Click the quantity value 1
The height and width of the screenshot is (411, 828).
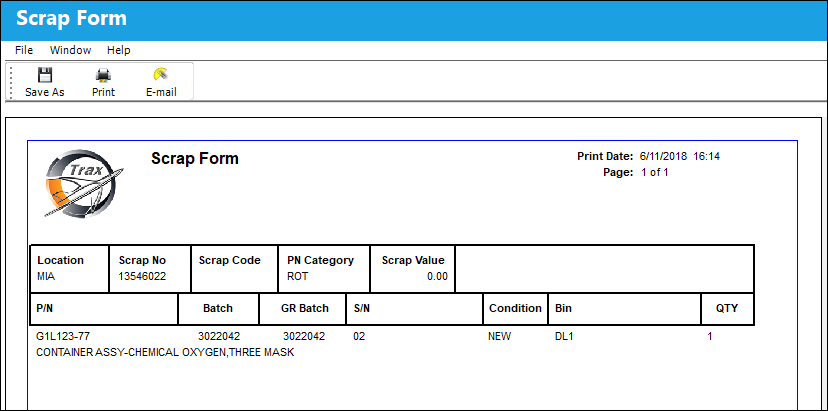point(710,336)
